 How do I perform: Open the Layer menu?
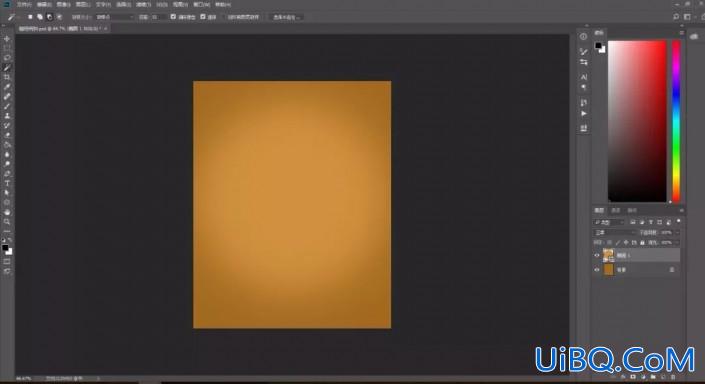point(83,4)
